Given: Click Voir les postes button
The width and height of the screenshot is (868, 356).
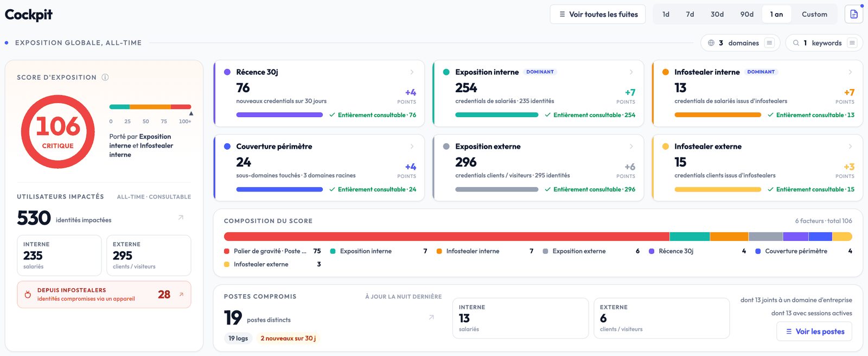Looking at the screenshot, I should pyautogui.click(x=814, y=332).
